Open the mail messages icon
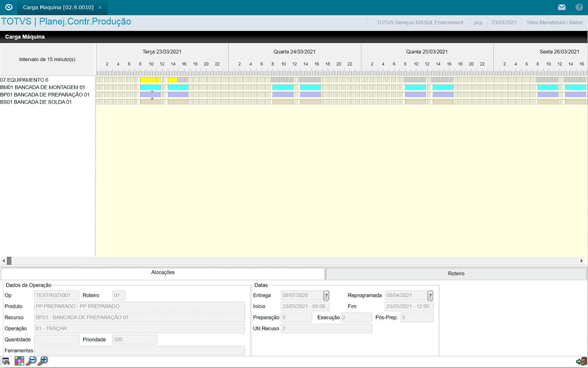The height and width of the screenshot is (368, 588). coord(562,7)
